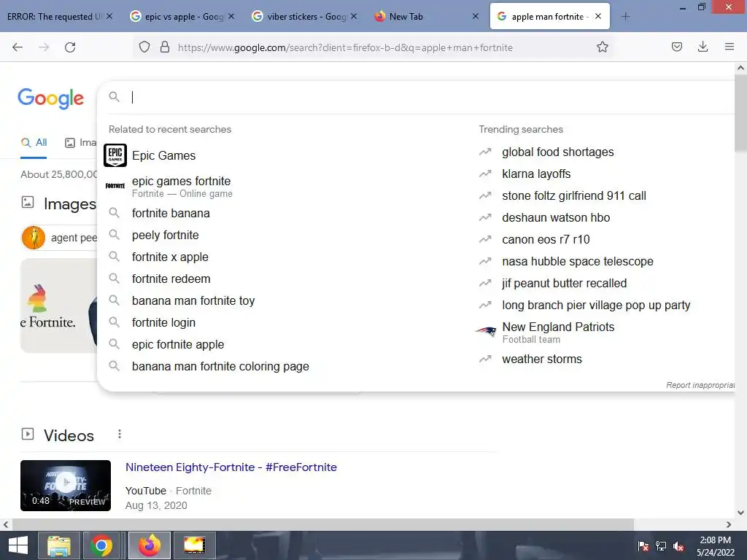Open the Firefox hamburger menu
747x560 pixels.
[x=729, y=47]
